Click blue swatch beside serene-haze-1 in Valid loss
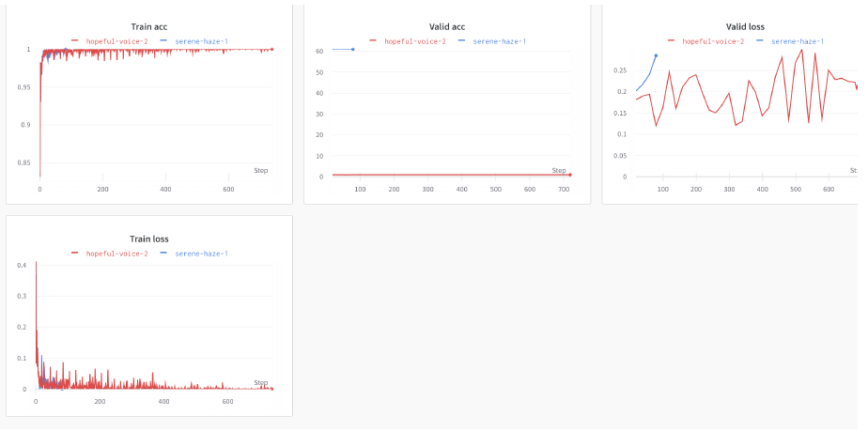This screenshot has height=431, width=868. 760,41
